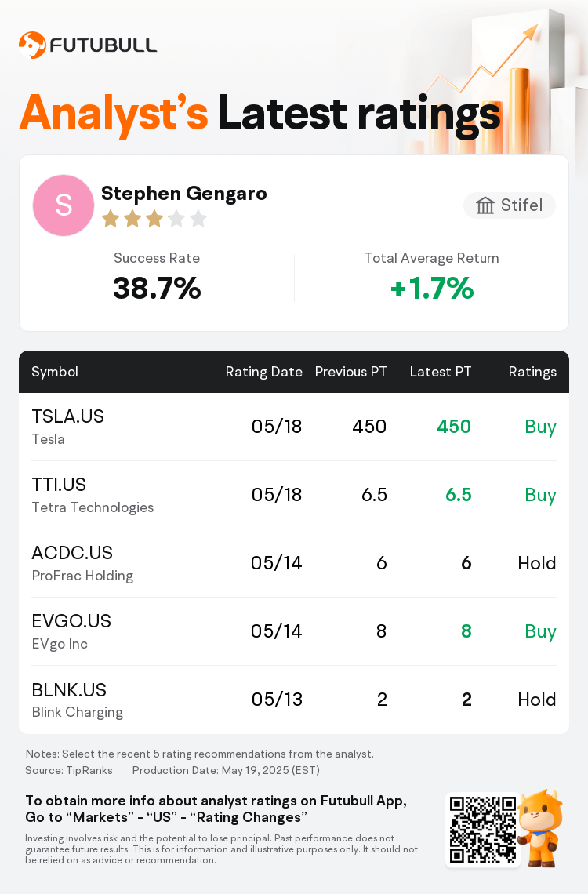Click the Futubull logo icon
This screenshot has width=588, height=894.
[x=32, y=45]
